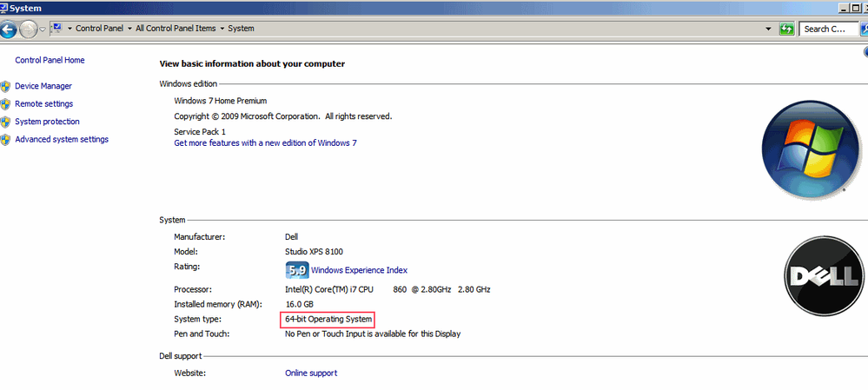
Task: Expand the arrow before Control Panel breadcrumb
Action: pos(70,29)
